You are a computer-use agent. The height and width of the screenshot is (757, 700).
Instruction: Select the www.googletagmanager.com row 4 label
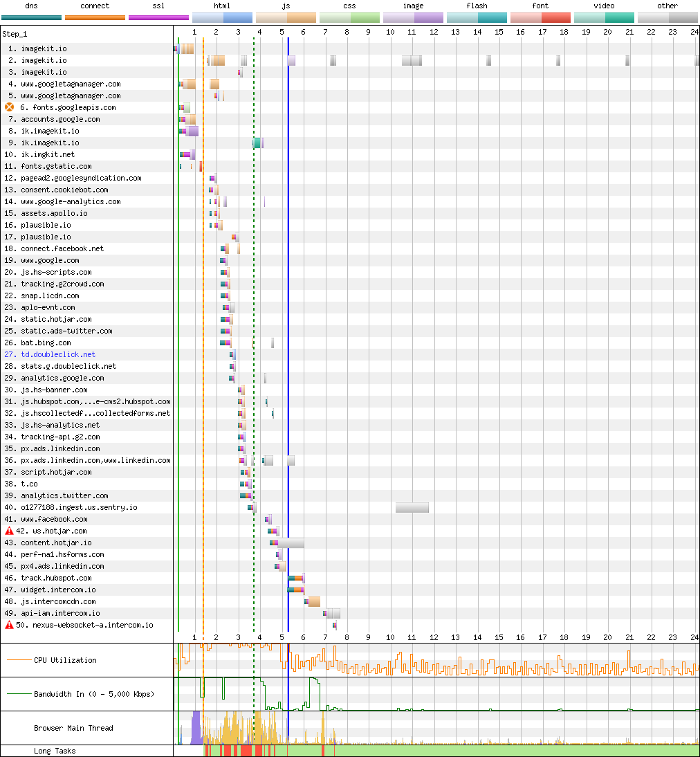coord(70,84)
